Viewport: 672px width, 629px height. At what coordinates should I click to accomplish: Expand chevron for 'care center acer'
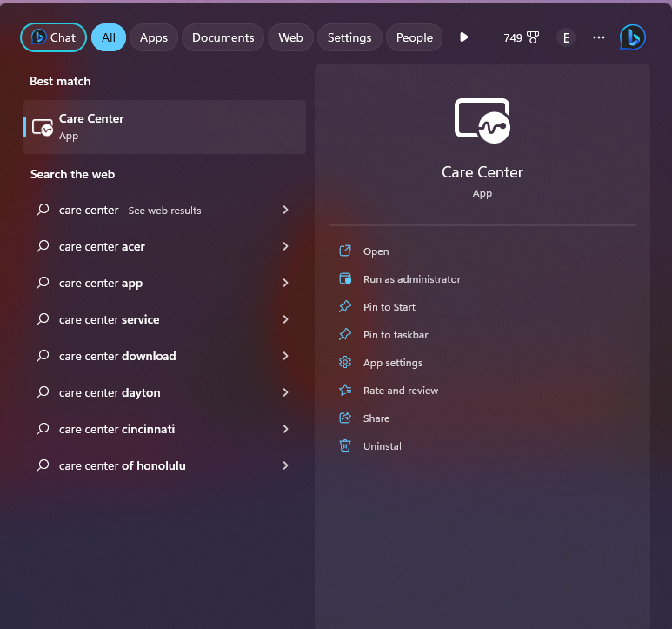click(285, 246)
